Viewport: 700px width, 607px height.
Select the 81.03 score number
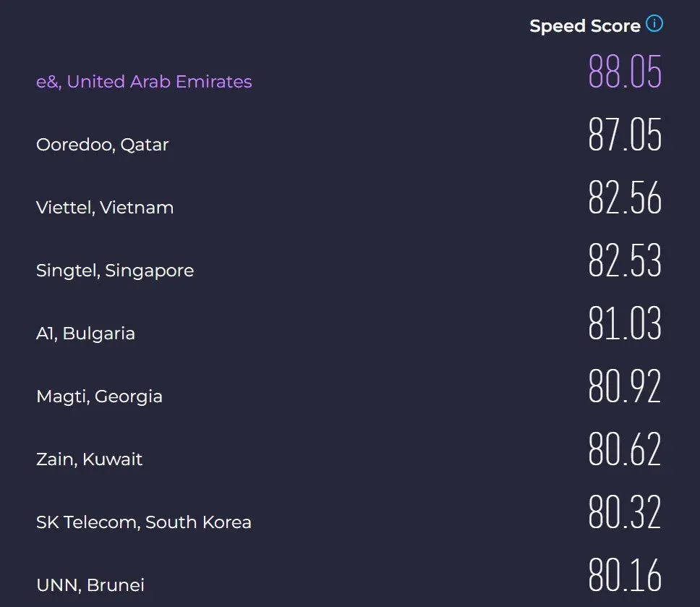coord(625,323)
